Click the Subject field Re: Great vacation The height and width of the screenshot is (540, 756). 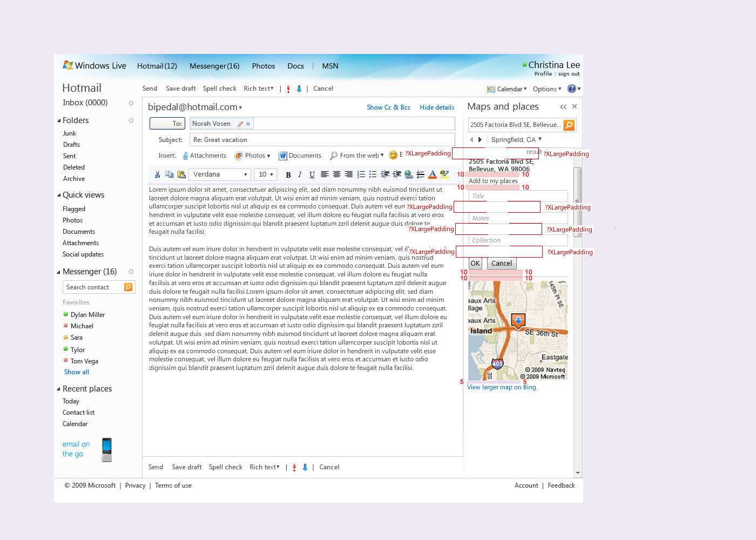coord(322,140)
